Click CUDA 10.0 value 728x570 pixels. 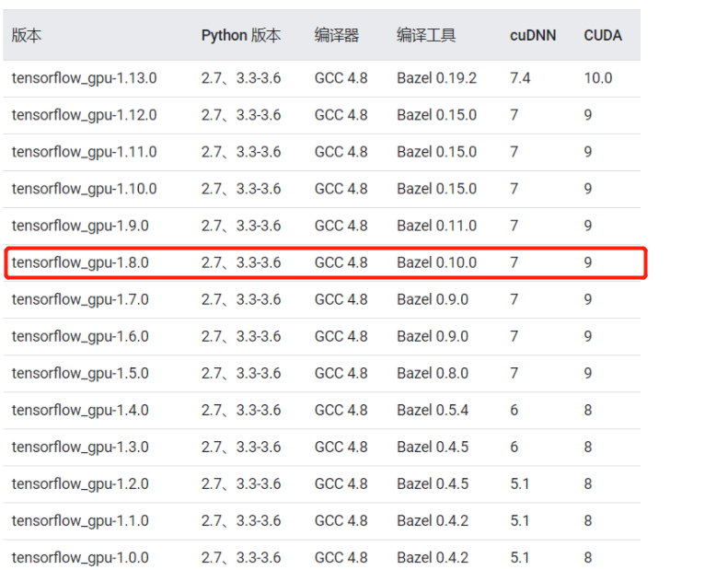[x=598, y=78]
